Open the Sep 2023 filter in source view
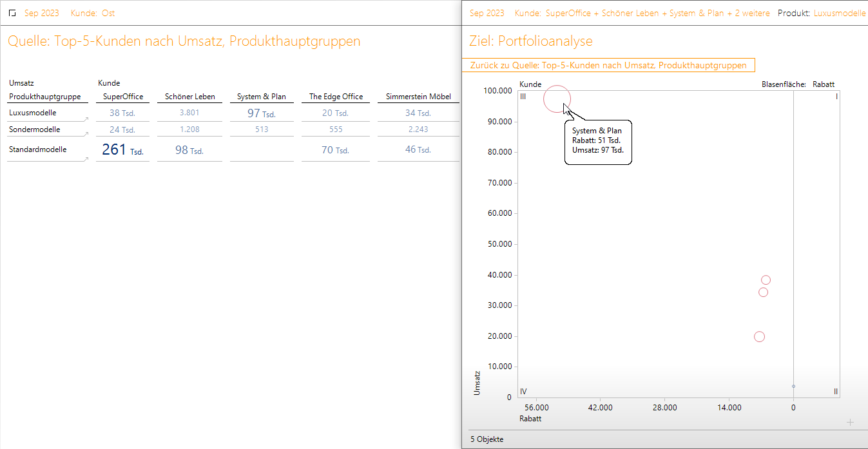868x449 pixels. 41,13
